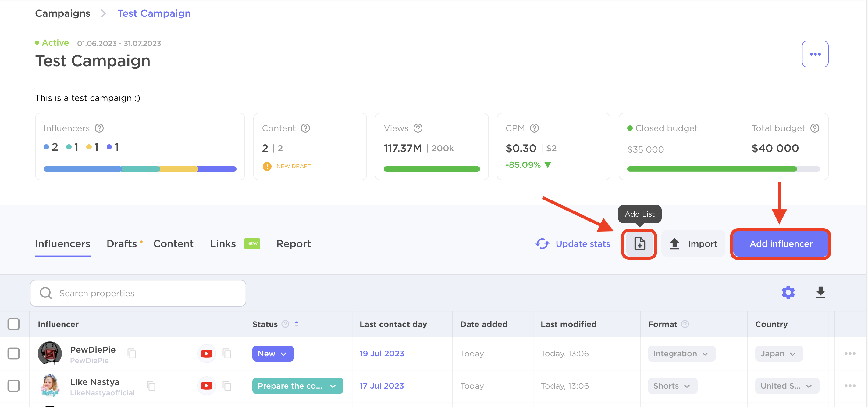Check the Like Nastya row checkbox

pyautogui.click(x=14, y=386)
